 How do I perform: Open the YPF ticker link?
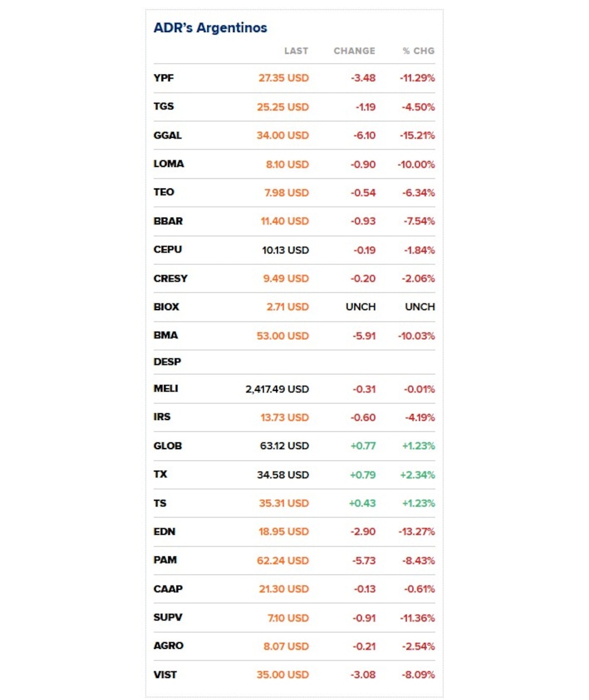pyautogui.click(x=163, y=78)
